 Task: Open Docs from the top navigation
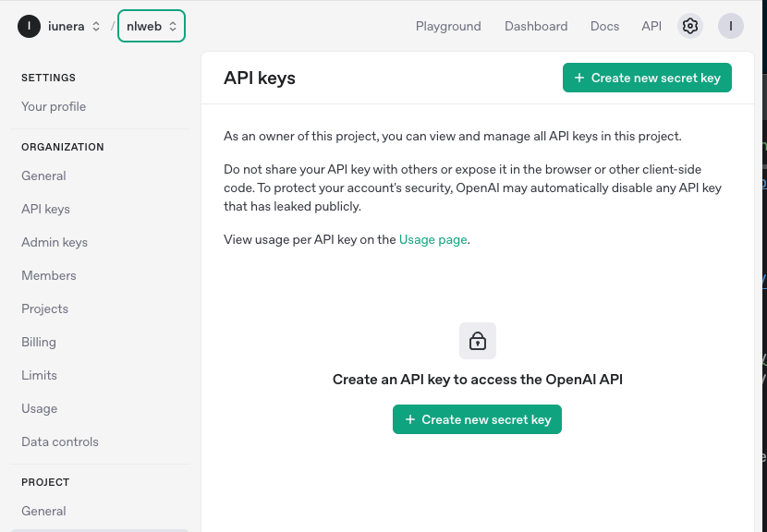click(604, 26)
